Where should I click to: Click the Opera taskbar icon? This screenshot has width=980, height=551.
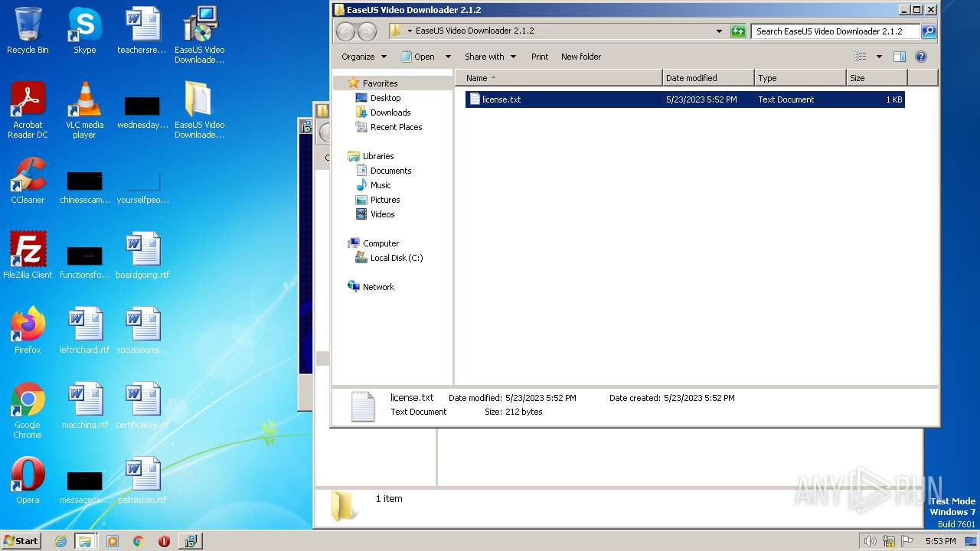click(x=164, y=541)
